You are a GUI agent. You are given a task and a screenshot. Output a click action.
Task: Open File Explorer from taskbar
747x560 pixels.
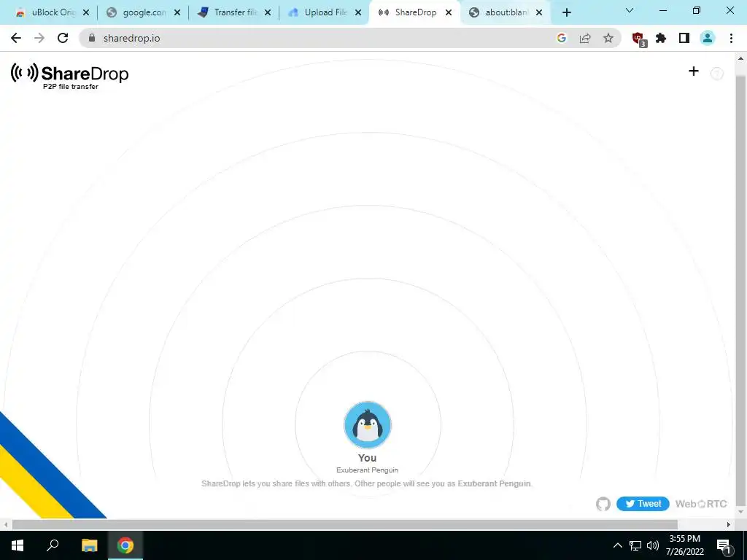(x=89, y=545)
